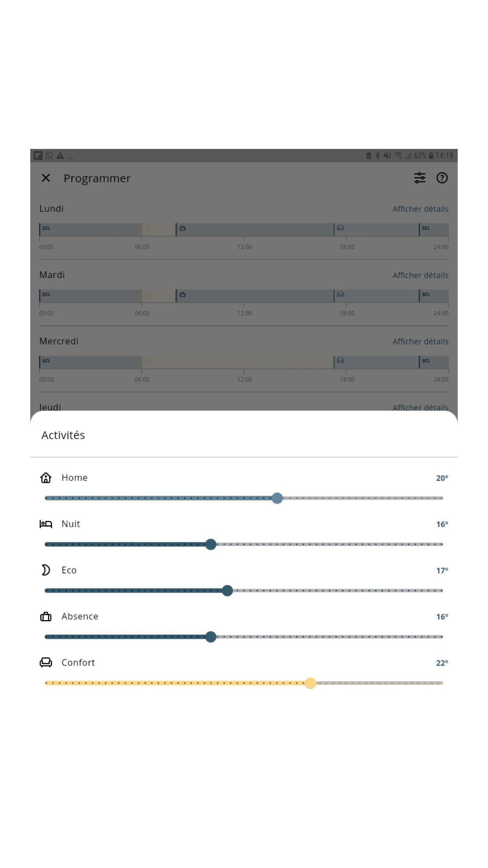Show details for Lundi schedule
Viewport: 488px width, 868px height.
pos(420,209)
